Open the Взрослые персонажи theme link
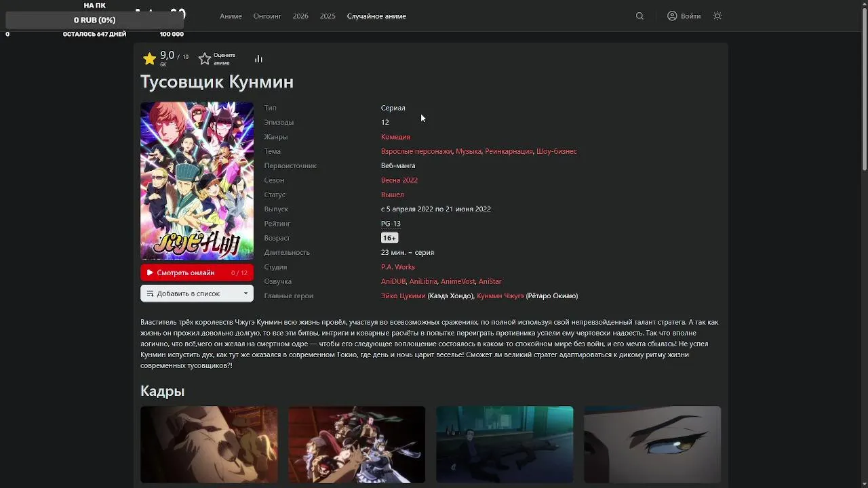This screenshot has height=488, width=868. [416, 151]
